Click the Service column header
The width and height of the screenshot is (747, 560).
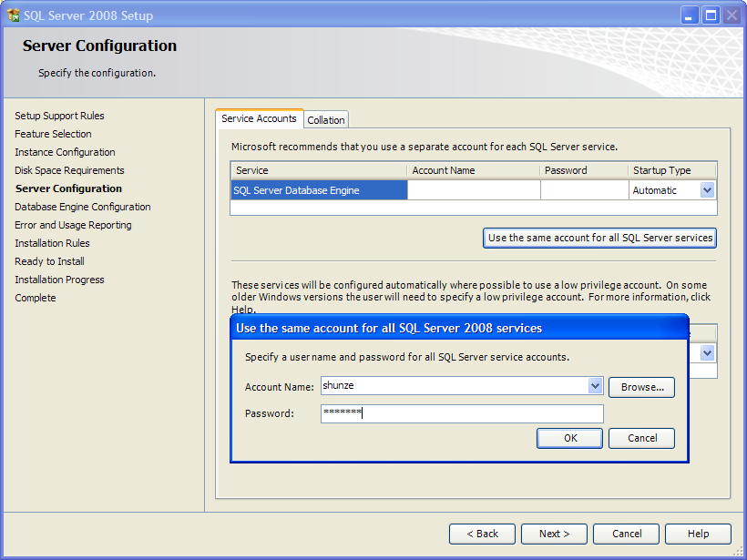(319, 170)
